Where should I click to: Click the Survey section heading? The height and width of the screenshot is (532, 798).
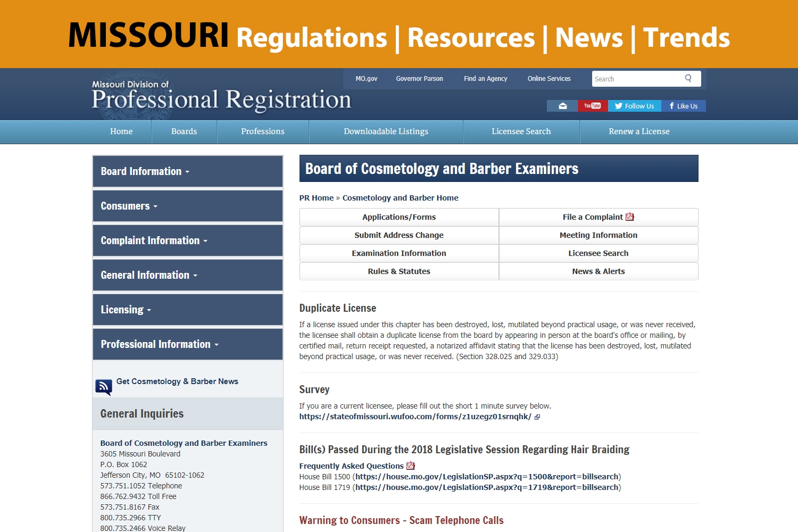(314, 389)
